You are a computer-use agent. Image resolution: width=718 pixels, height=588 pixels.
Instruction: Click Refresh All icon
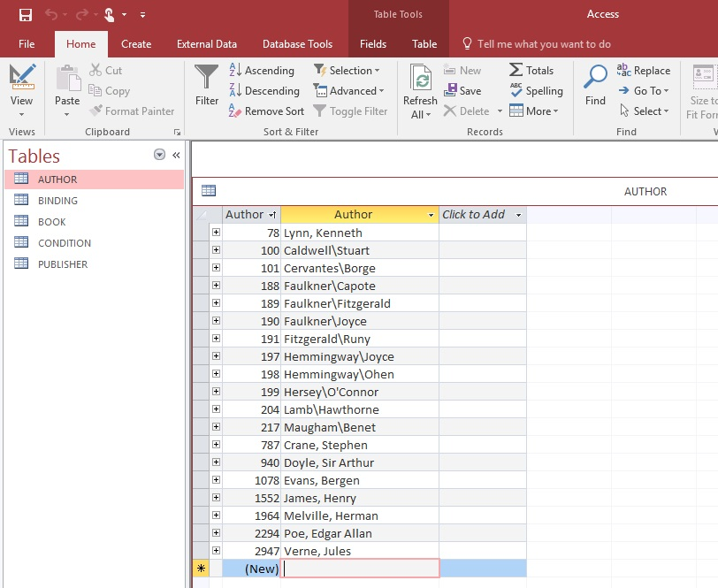coord(420,85)
